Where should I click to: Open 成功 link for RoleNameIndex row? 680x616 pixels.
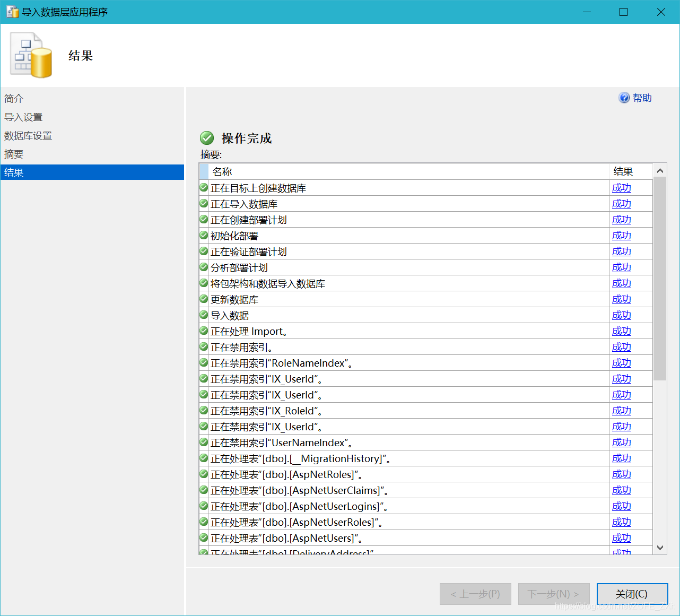[x=622, y=363]
